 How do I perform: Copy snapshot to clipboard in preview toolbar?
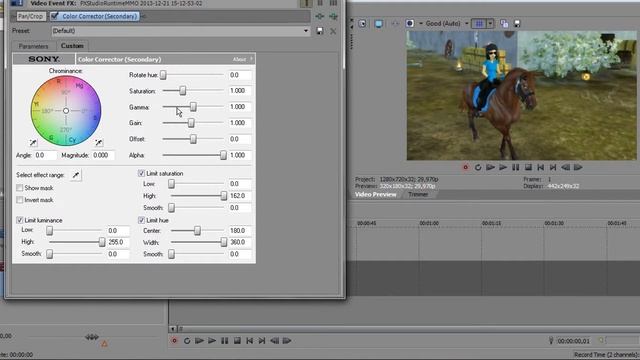pyautogui.click(x=504, y=24)
